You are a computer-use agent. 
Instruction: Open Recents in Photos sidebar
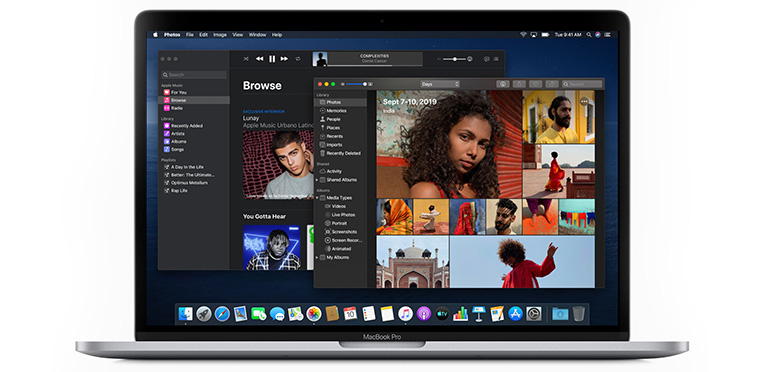click(340, 136)
